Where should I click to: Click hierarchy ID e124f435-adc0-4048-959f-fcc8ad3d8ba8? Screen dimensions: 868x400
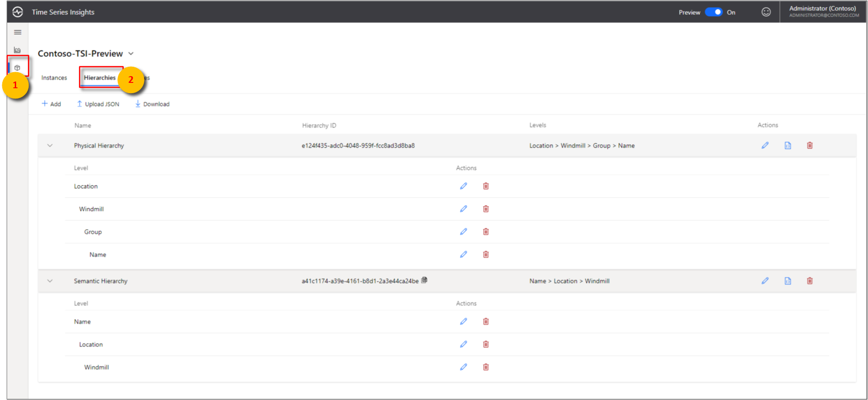coord(358,146)
